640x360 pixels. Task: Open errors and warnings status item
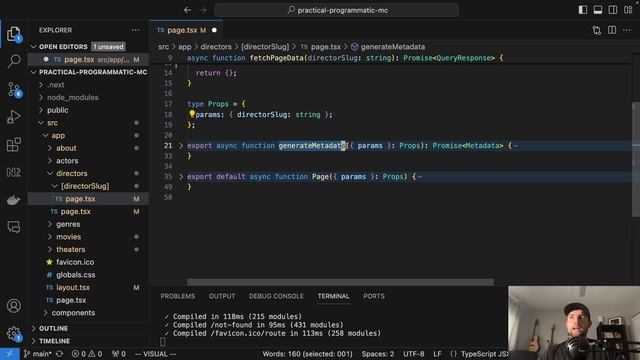pyautogui.click(x=87, y=354)
